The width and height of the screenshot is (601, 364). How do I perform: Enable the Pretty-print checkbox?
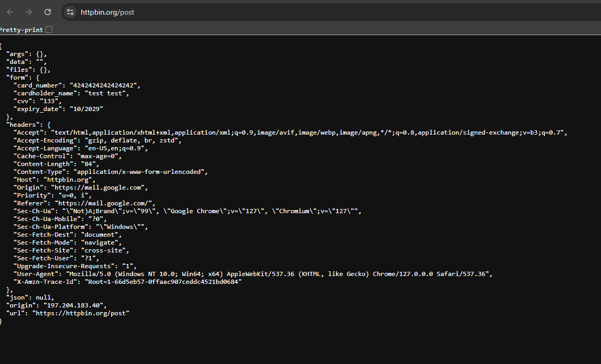(49, 29)
